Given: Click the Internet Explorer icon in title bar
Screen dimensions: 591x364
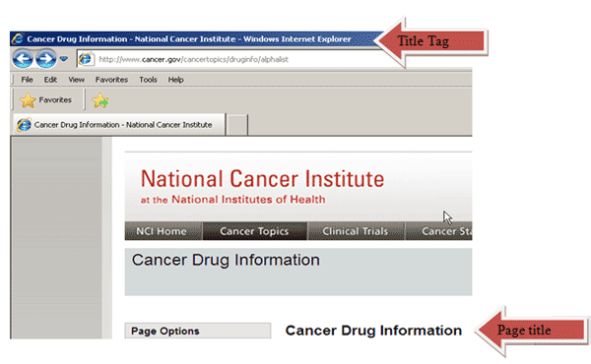Looking at the screenshot, I should point(18,38).
